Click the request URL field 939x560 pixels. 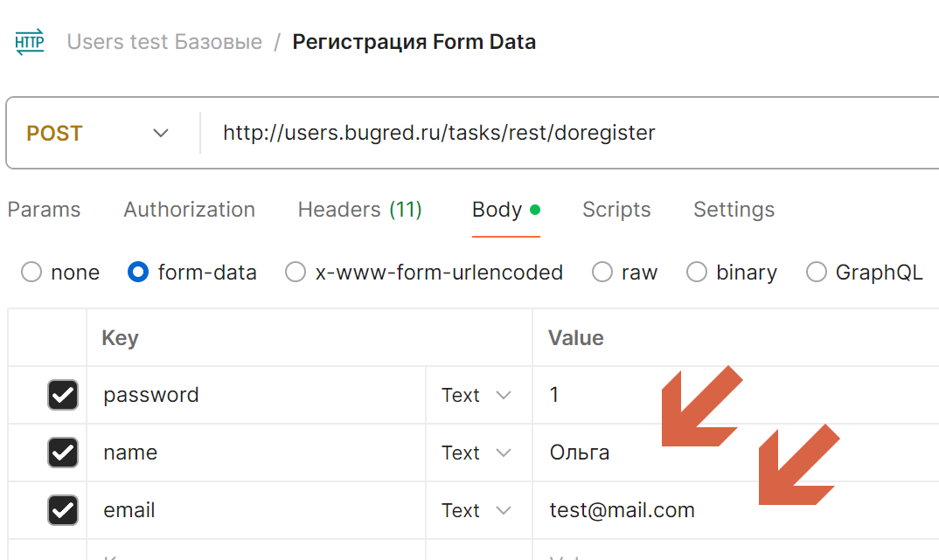point(569,133)
